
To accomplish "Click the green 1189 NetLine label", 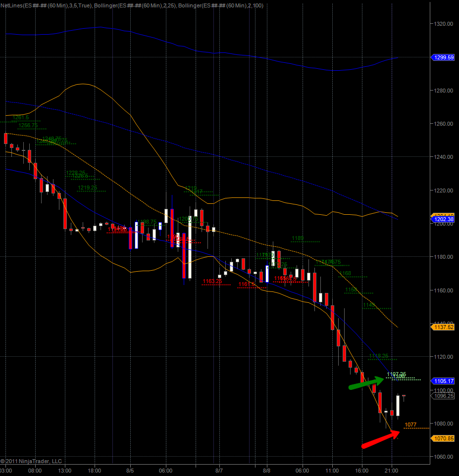I will [x=298, y=238].
